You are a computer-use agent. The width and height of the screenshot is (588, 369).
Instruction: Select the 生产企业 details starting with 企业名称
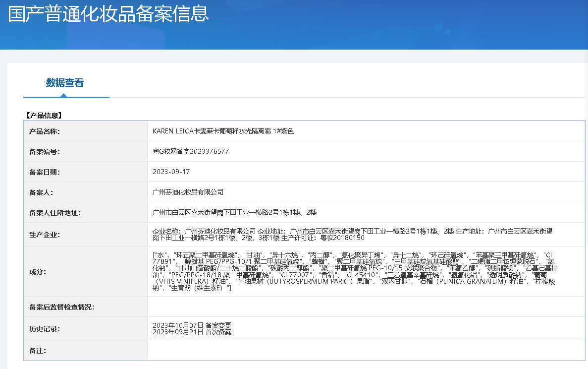pyautogui.click(x=352, y=234)
